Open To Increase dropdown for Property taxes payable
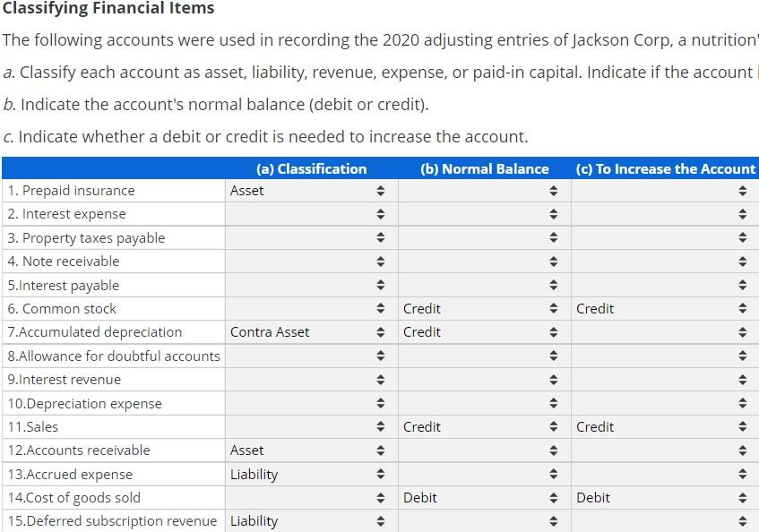759x532 pixels. click(x=665, y=237)
